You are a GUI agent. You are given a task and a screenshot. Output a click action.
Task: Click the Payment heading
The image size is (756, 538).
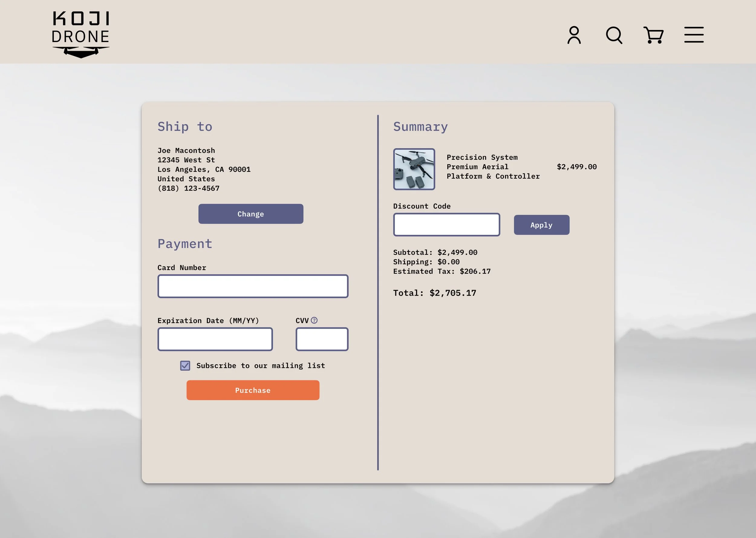point(185,244)
